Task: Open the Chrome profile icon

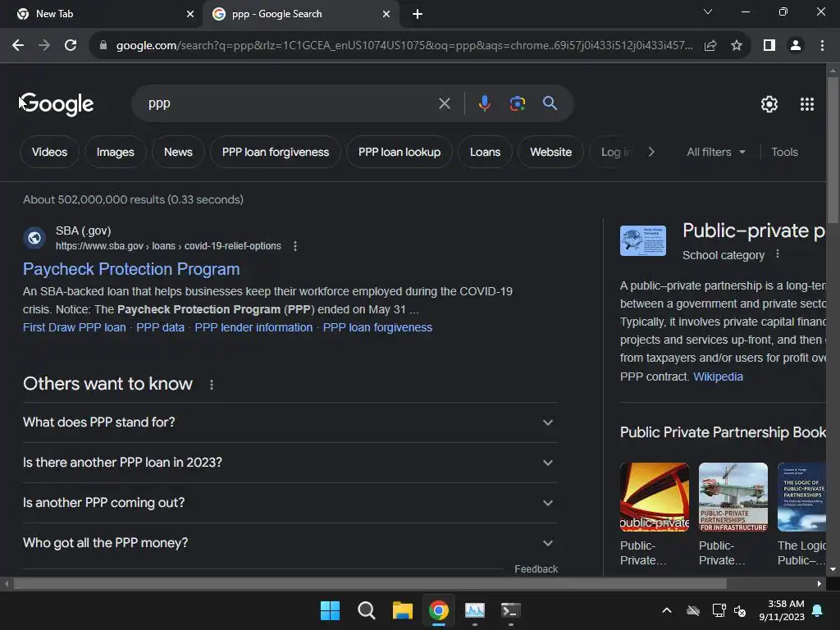Action: pos(796,46)
